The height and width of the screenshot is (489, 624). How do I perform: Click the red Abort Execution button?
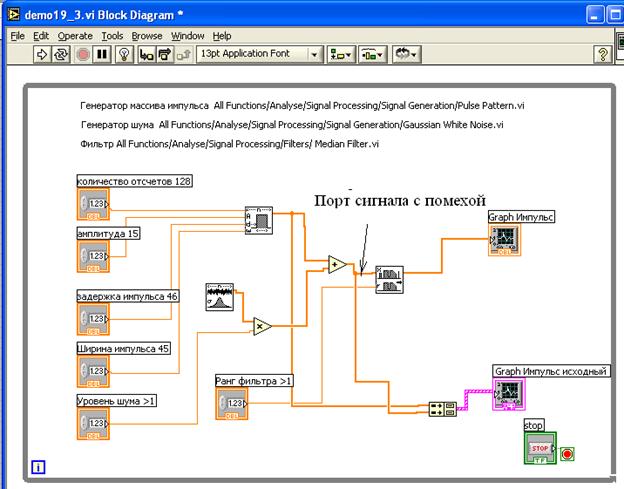pos(83,54)
